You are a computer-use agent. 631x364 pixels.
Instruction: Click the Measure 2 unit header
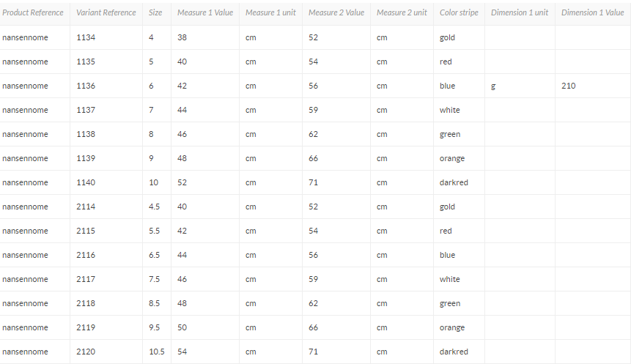(401, 12)
